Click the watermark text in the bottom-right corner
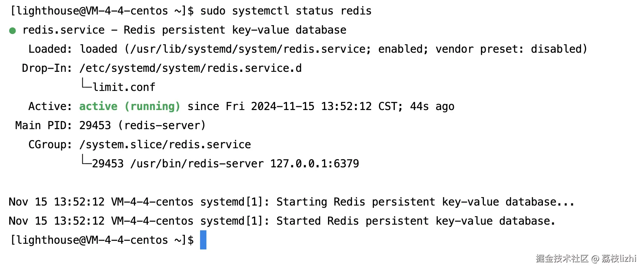 tap(586, 259)
